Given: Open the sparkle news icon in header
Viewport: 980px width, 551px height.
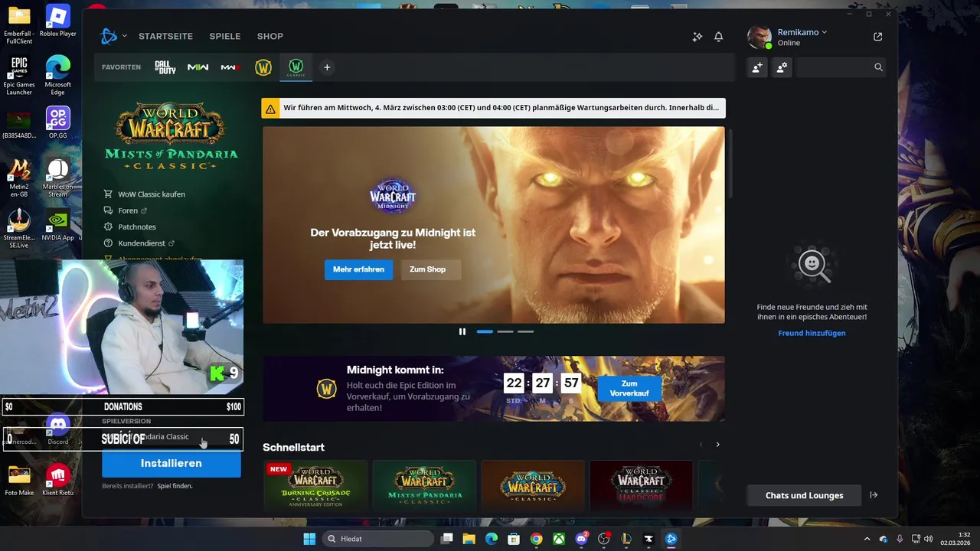Looking at the screenshot, I should coord(697,37).
